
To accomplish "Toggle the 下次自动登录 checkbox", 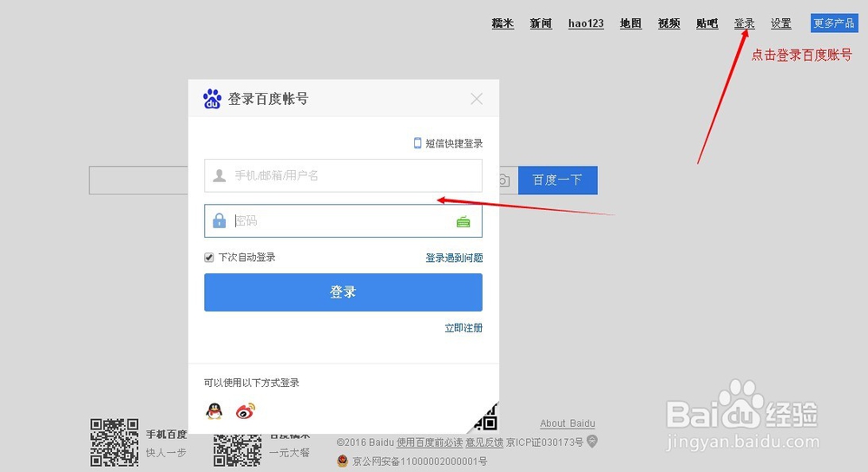I will 208,258.
